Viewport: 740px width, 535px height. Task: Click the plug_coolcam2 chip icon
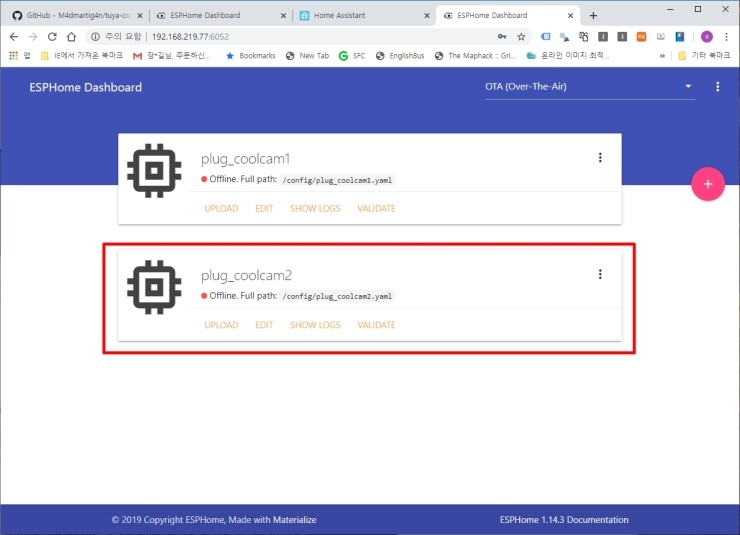pyautogui.click(x=154, y=287)
